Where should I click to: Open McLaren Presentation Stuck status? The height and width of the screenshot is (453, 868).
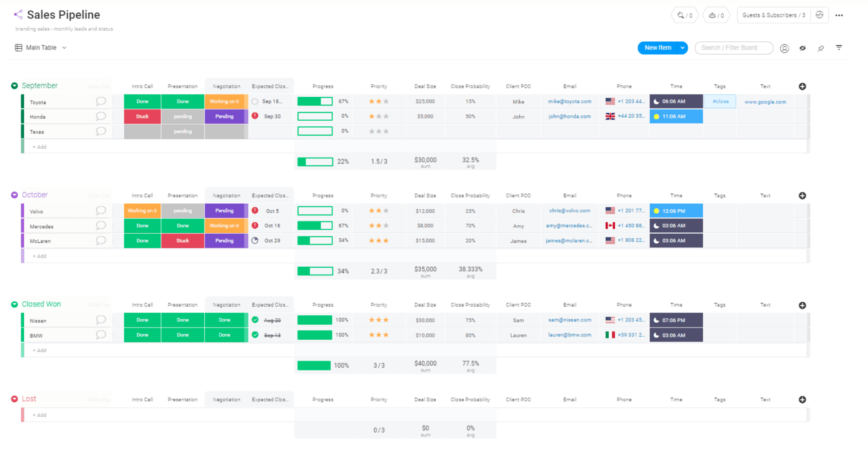tap(183, 241)
